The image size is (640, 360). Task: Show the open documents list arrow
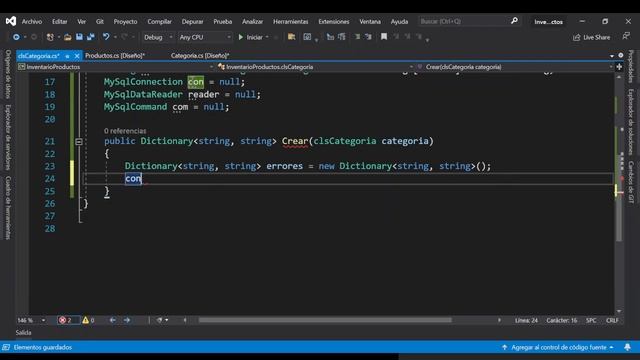pos(612,56)
